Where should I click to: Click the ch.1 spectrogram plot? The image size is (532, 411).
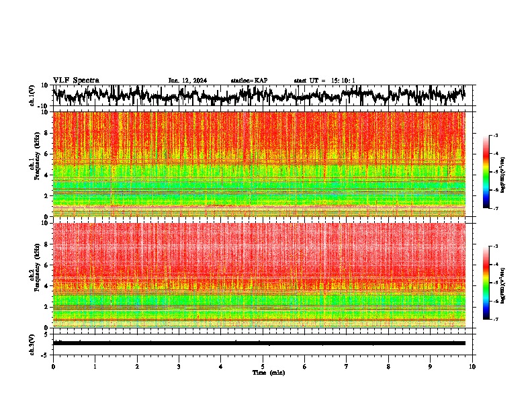259,164
